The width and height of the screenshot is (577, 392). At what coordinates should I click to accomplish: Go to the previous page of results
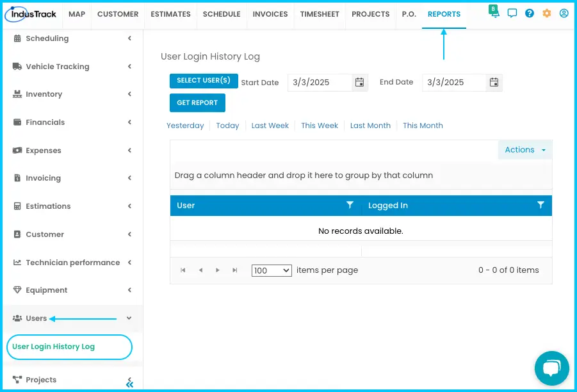coord(200,270)
